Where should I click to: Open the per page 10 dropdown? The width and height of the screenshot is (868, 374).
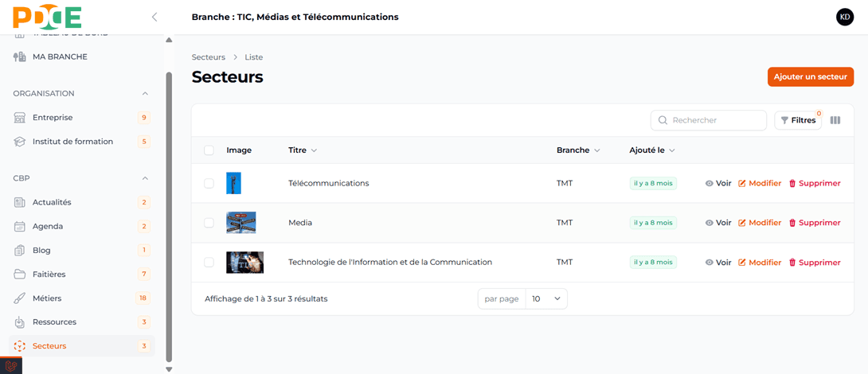point(546,299)
